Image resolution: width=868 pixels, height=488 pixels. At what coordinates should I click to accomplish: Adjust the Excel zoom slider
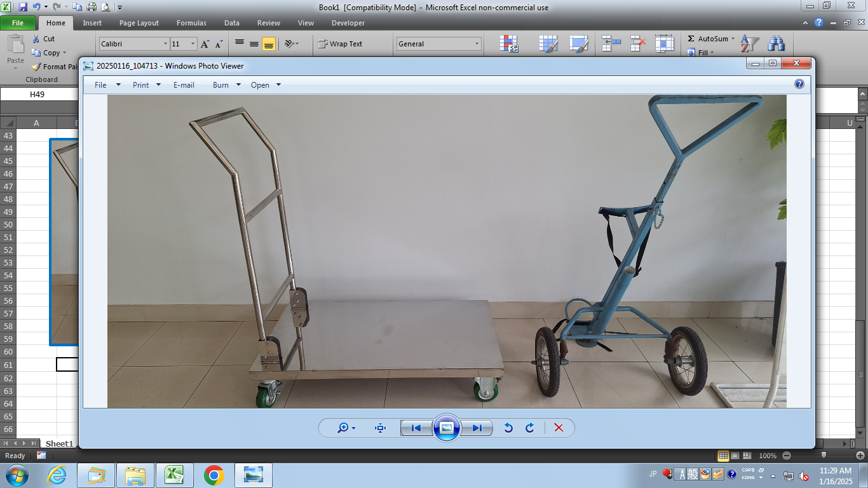coord(824,456)
